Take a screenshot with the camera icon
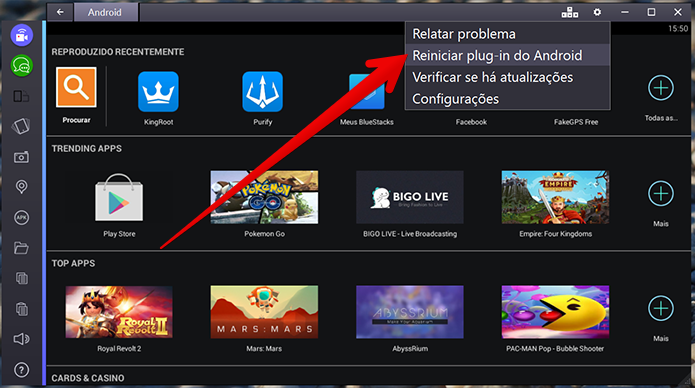The width and height of the screenshot is (695, 388). [x=21, y=157]
